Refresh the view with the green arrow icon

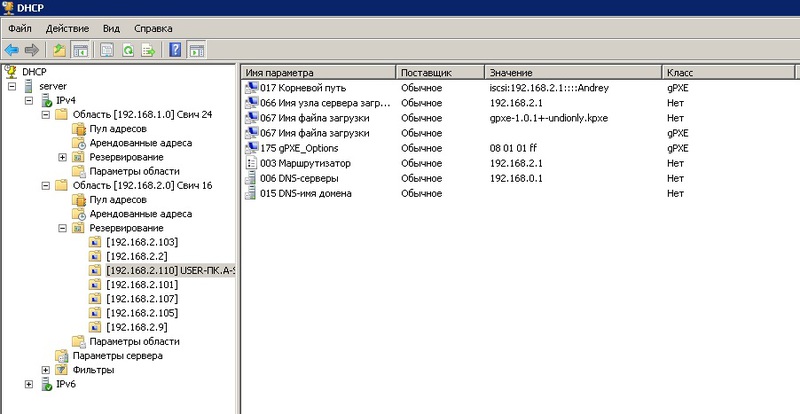[128, 50]
